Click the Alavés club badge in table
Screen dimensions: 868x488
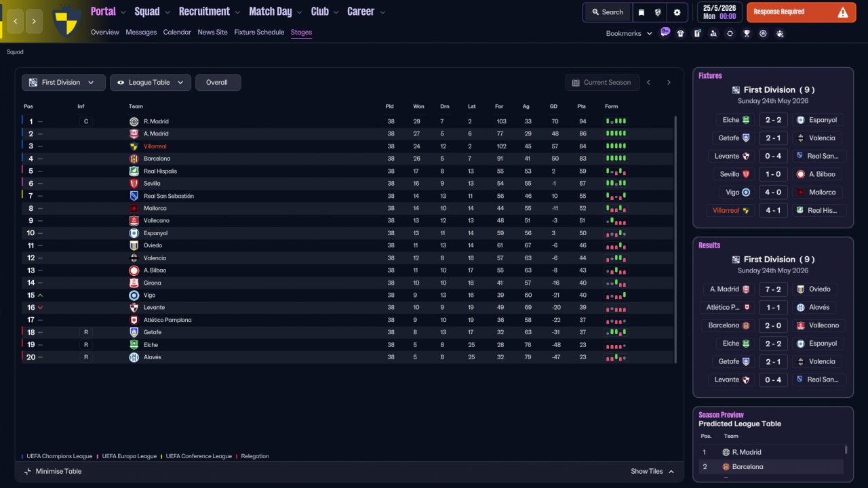[134, 357]
